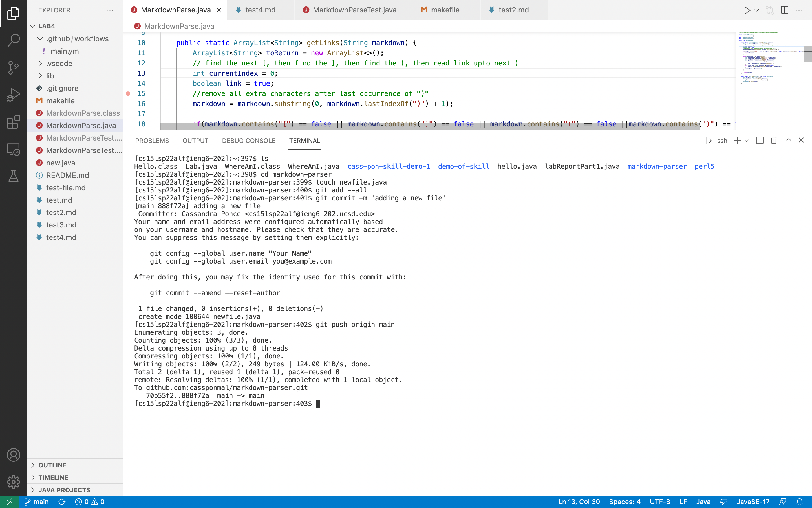Open the Remote Explorer view
Image resolution: width=812 pixels, height=508 pixels.
click(14, 149)
